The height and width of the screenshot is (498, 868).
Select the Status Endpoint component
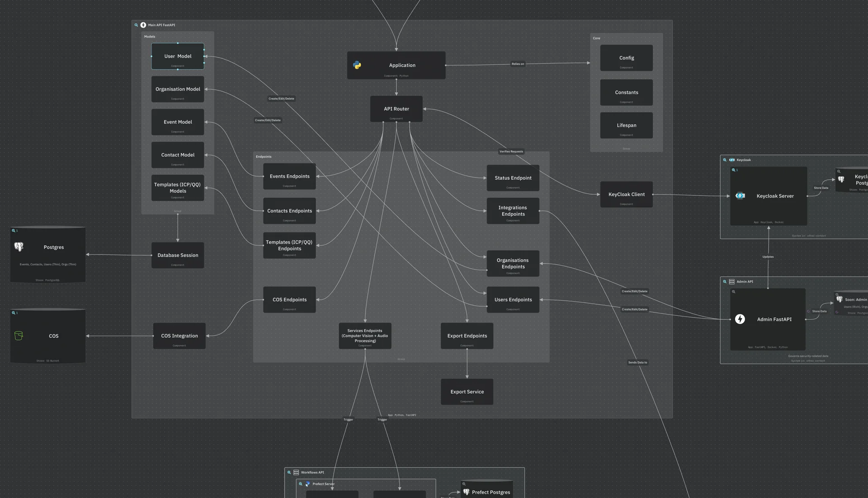point(513,178)
